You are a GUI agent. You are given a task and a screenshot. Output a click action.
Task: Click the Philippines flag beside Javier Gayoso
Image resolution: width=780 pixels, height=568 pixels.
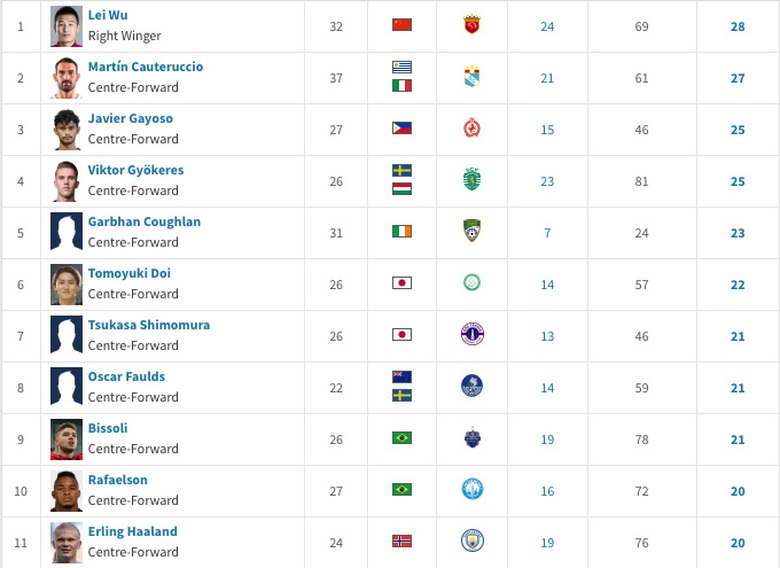(x=402, y=128)
